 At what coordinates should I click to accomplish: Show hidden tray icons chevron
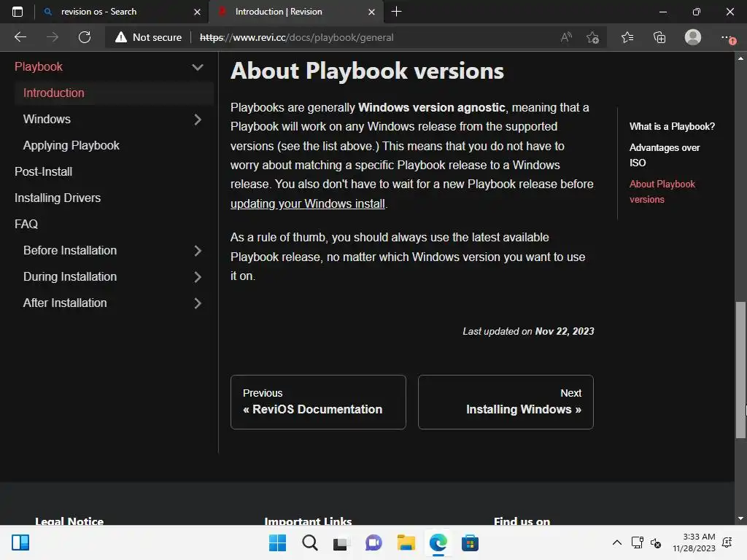coord(617,542)
